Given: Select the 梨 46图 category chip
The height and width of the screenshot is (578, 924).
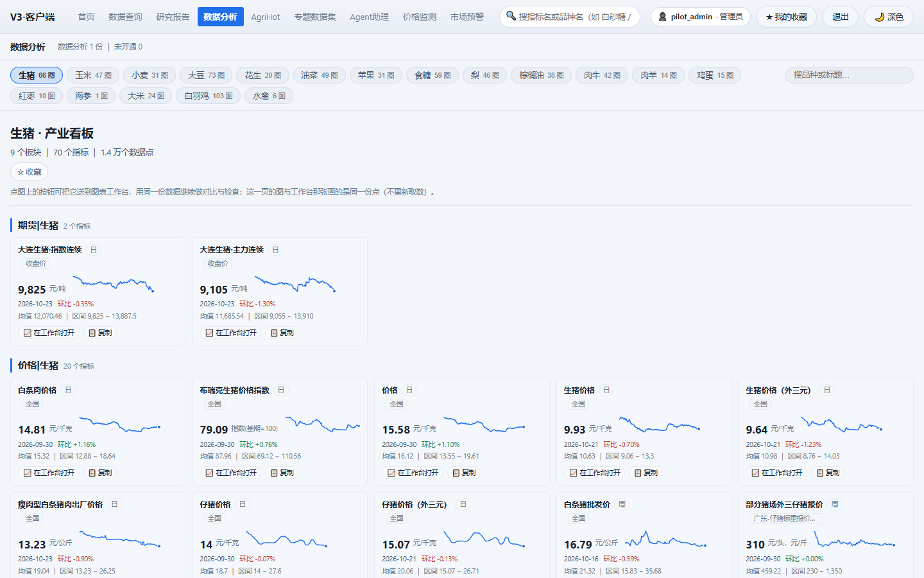Looking at the screenshot, I should tap(484, 75).
